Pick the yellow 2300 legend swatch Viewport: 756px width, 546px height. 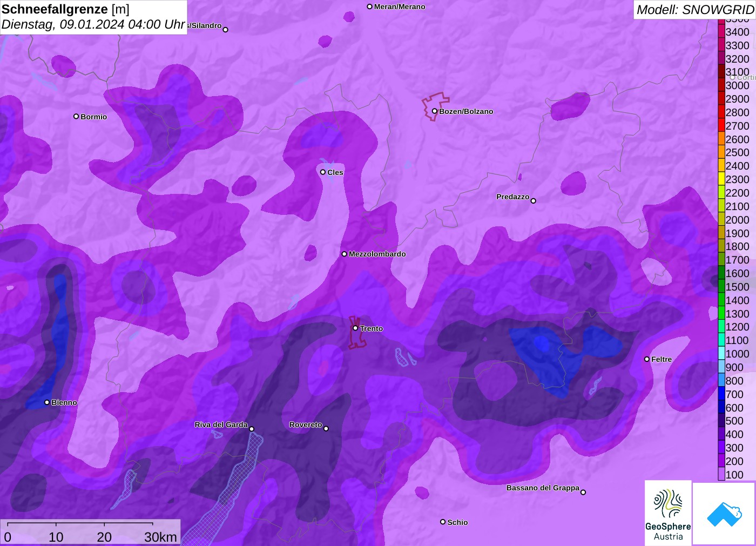tap(721, 179)
